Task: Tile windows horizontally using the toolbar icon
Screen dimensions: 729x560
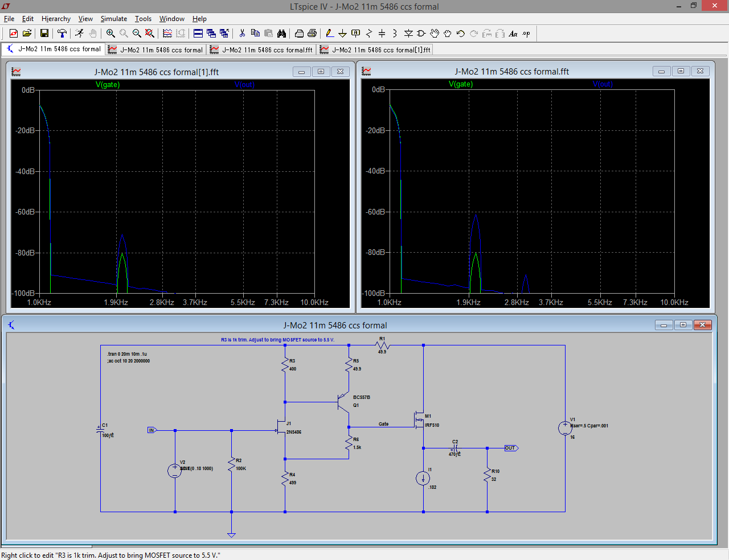Action: pyautogui.click(x=198, y=34)
